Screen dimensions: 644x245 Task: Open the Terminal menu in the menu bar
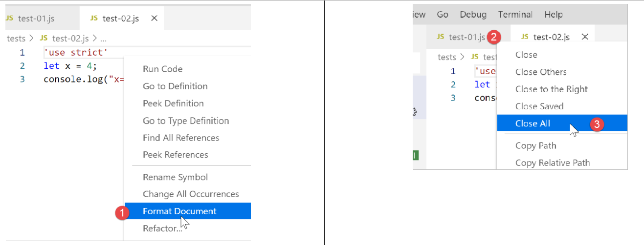[515, 15]
